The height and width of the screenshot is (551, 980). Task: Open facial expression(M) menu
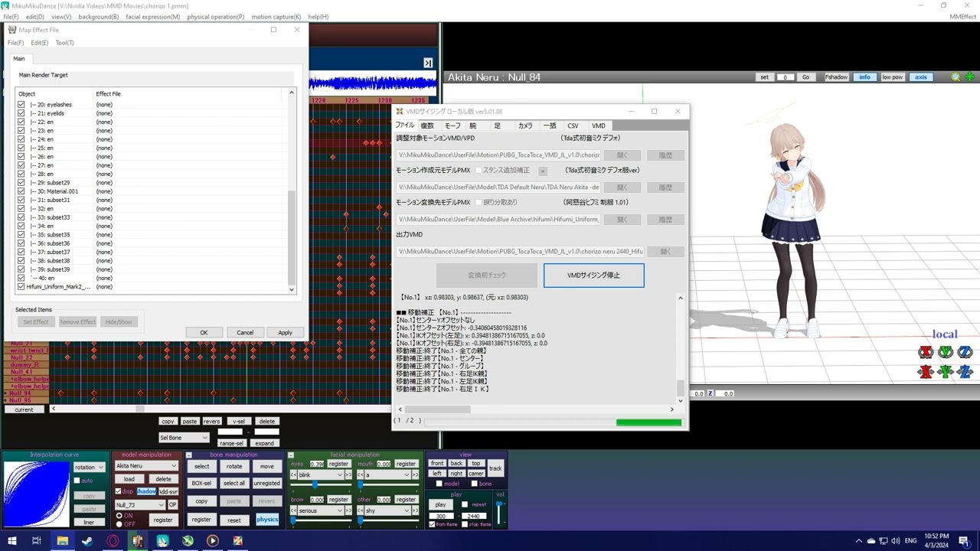153,17
